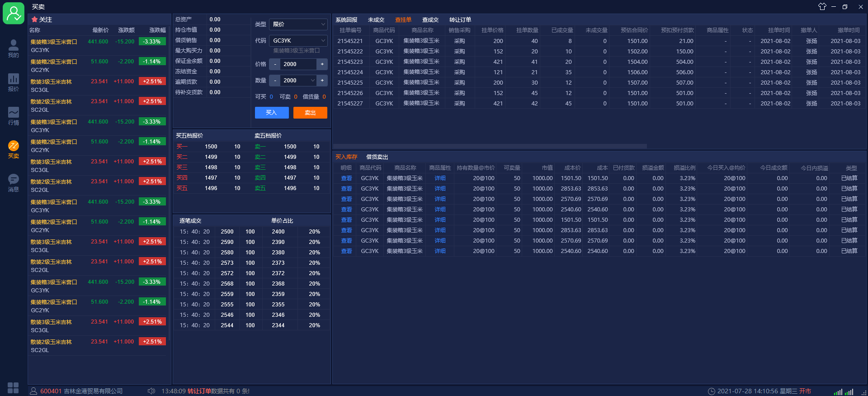
Task: Click the price input field
Action: coord(298,64)
